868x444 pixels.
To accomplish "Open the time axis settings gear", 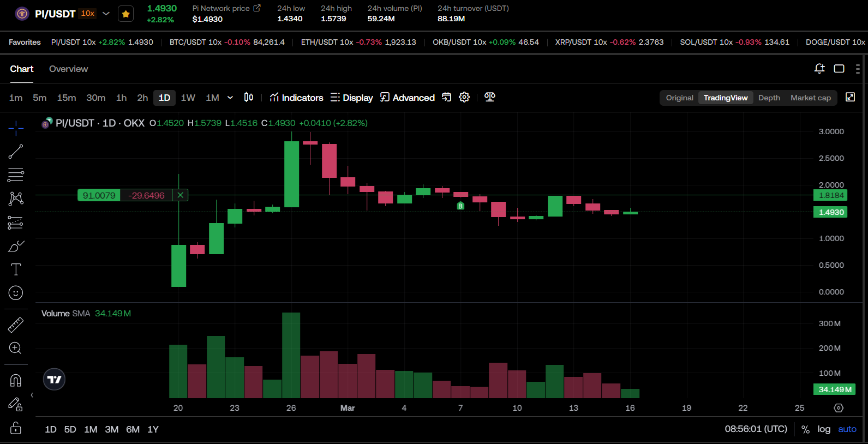I will click(x=839, y=408).
